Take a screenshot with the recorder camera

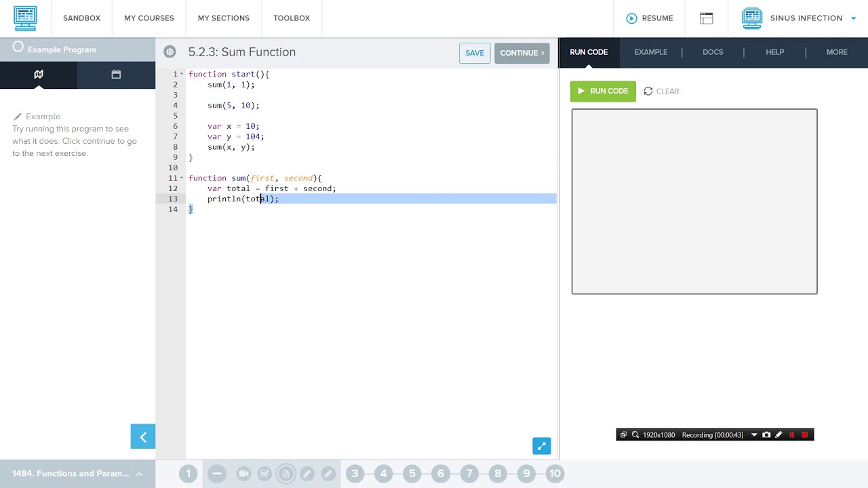point(766,435)
